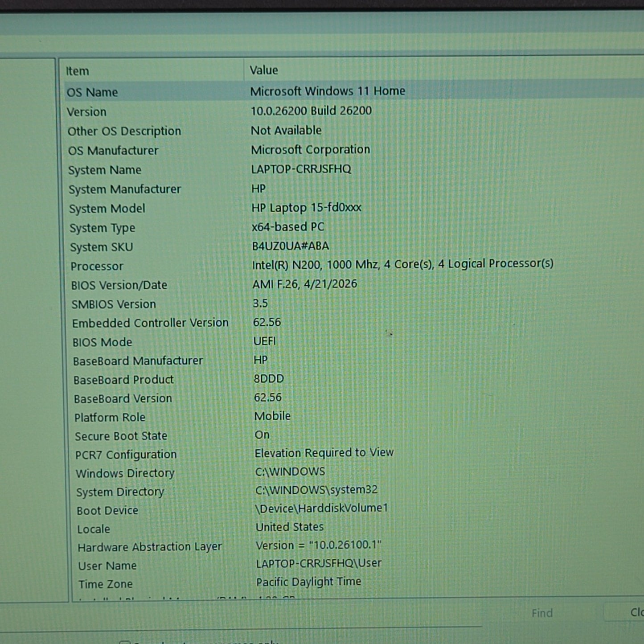This screenshot has height=644, width=644.
Task: Select the Locale item label
Action: click(94, 529)
